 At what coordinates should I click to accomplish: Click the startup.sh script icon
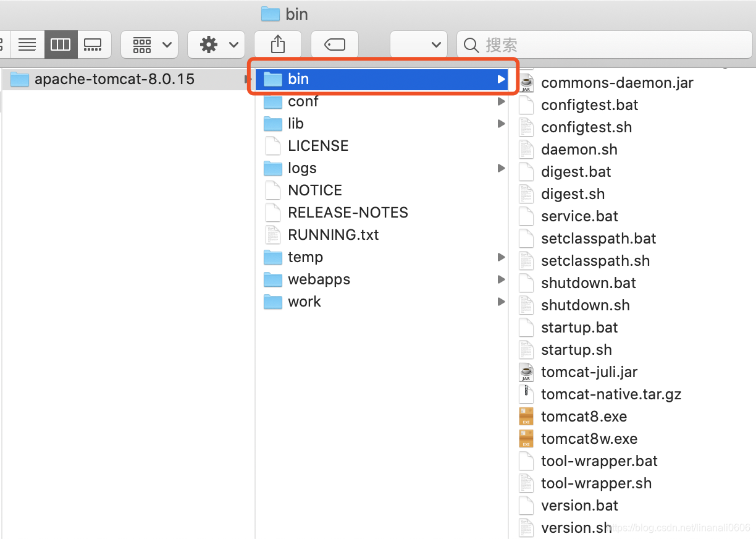click(526, 350)
